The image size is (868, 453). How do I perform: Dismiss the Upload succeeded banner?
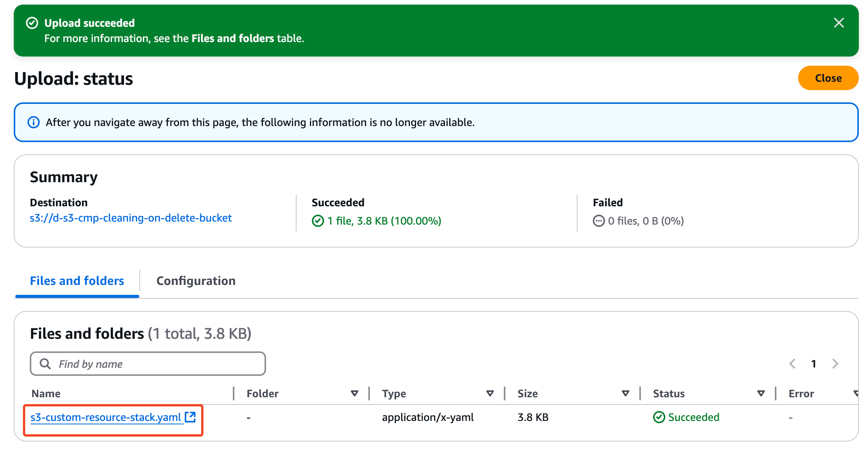pos(839,23)
